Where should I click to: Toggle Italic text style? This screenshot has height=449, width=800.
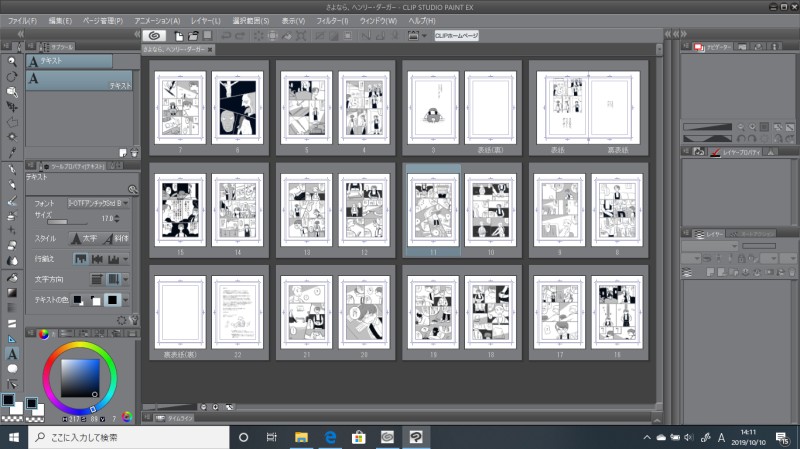click(x=116, y=238)
